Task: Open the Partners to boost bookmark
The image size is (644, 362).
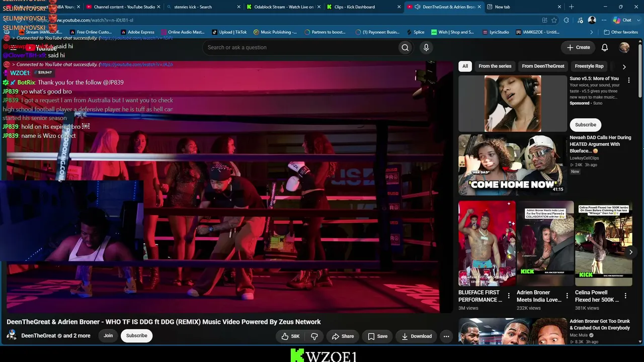Action: (325, 32)
